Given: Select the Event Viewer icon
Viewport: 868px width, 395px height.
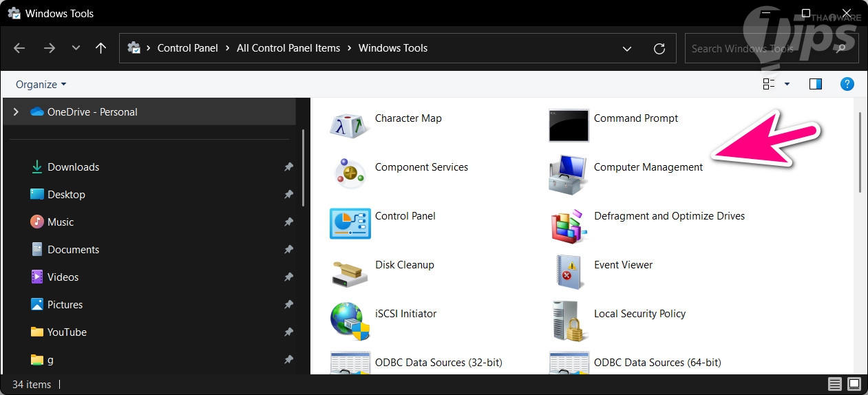Looking at the screenshot, I should pyautogui.click(x=569, y=272).
